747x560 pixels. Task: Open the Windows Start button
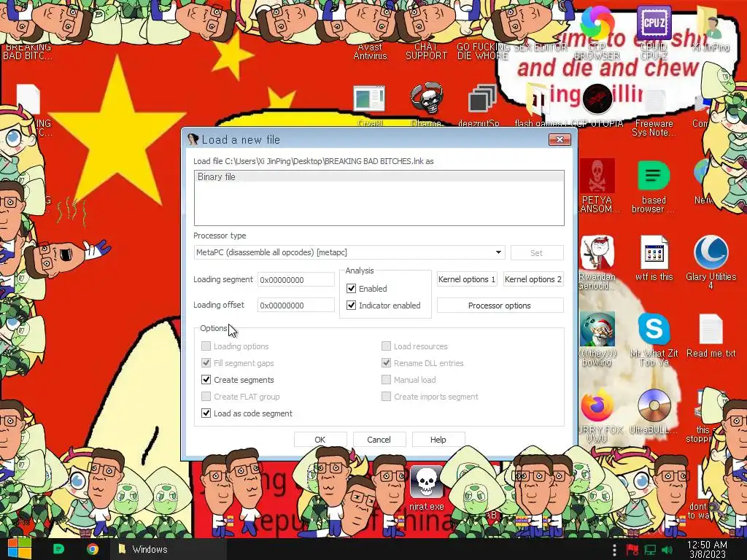tap(18, 549)
